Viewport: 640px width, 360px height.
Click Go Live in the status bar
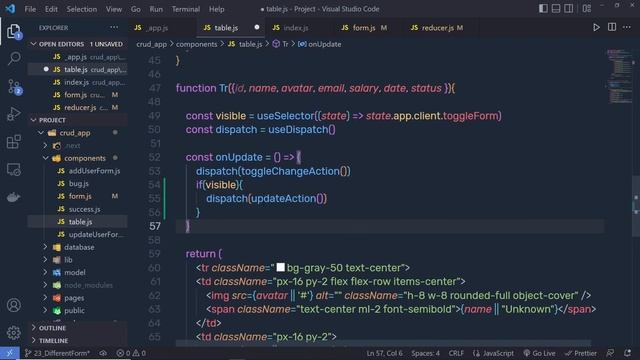click(539, 353)
